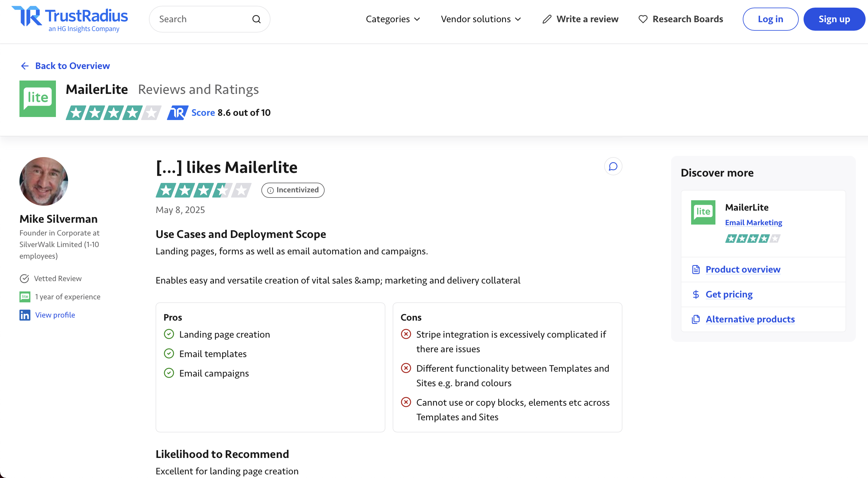Screen dimensions: 868x478
Task: Click the header MailerLite star rating
Action: [x=114, y=113]
